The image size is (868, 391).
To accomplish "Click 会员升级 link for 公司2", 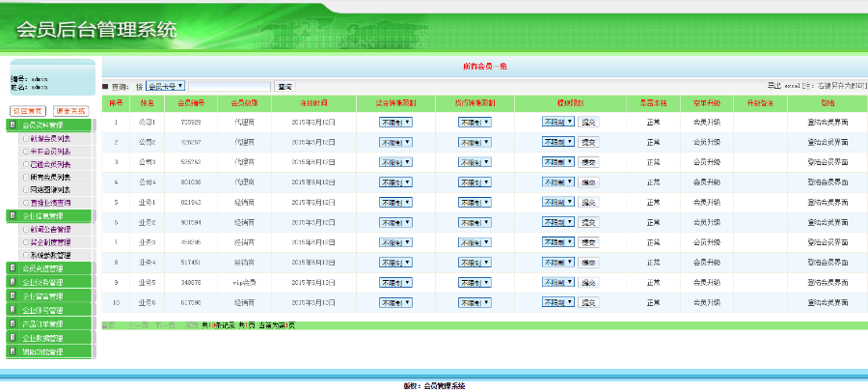I will (707, 142).
